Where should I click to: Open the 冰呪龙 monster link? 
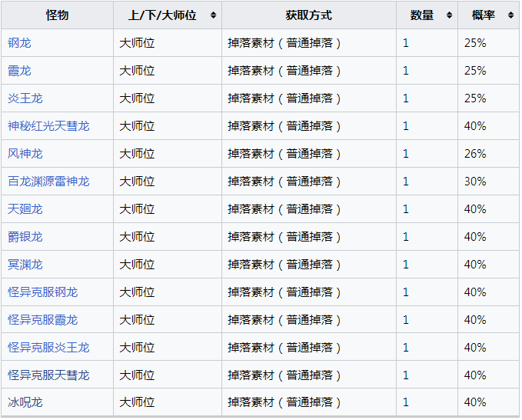pos(25,402)
